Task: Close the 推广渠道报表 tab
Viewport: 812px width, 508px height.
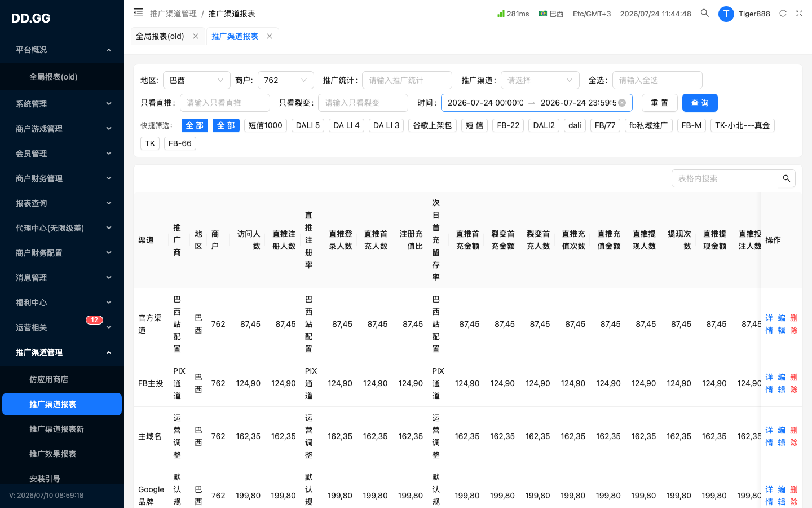Action: tap(270, 36)
